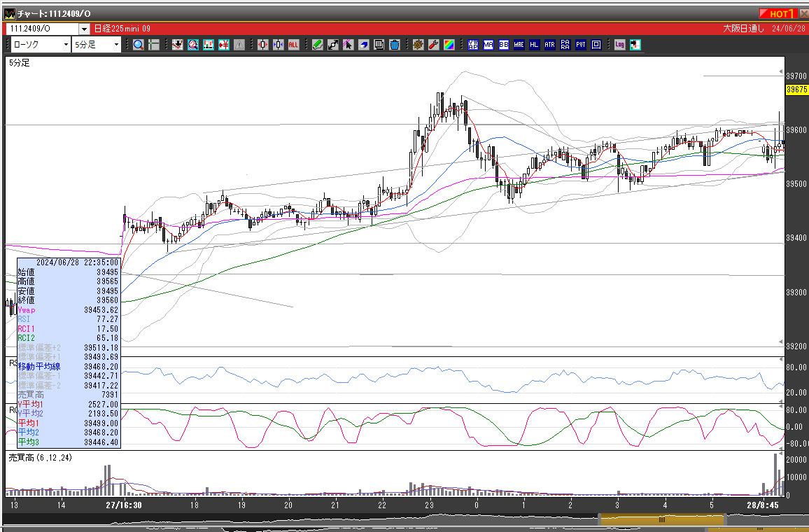The height and width of the screenshot is (532, 809).
Task: Select the pointer select-object tool
Action: [349, 45]
